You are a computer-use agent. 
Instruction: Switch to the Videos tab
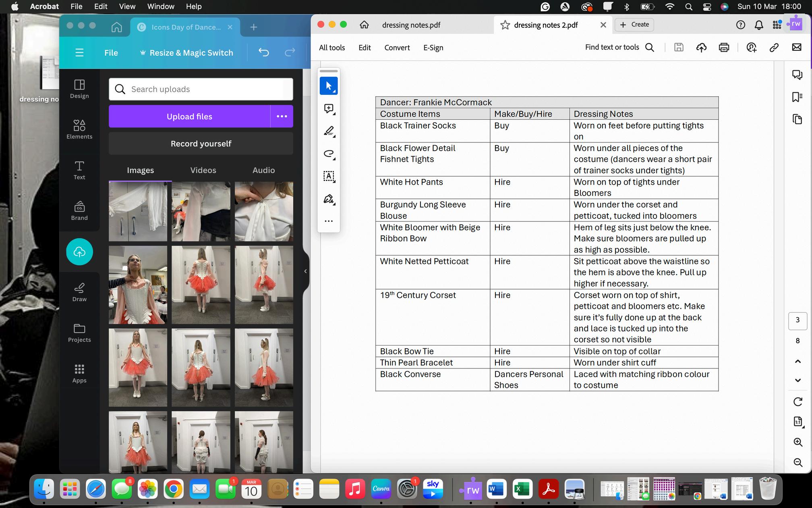(x=203, y=170)
